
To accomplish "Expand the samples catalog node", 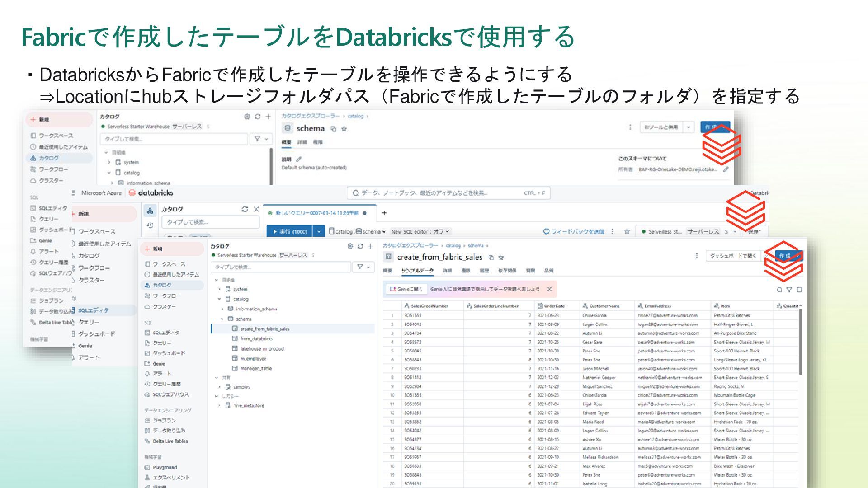I will tap(219, 387).
